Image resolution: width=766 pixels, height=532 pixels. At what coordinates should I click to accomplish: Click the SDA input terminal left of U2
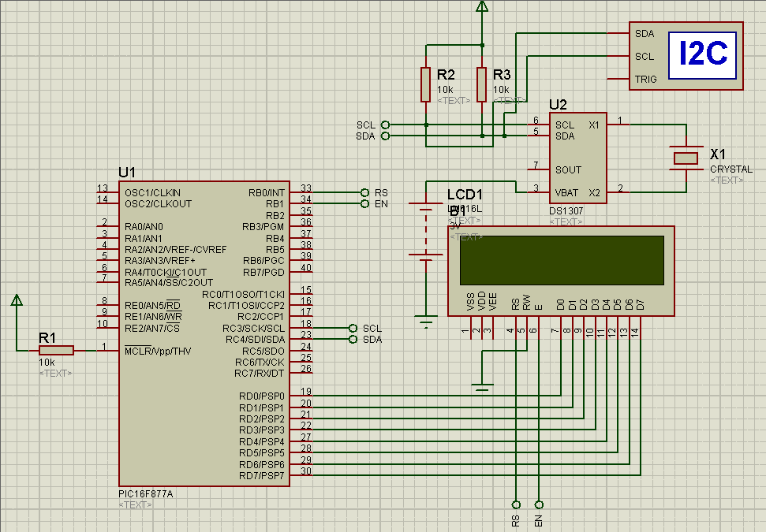[x=386, y=136]
